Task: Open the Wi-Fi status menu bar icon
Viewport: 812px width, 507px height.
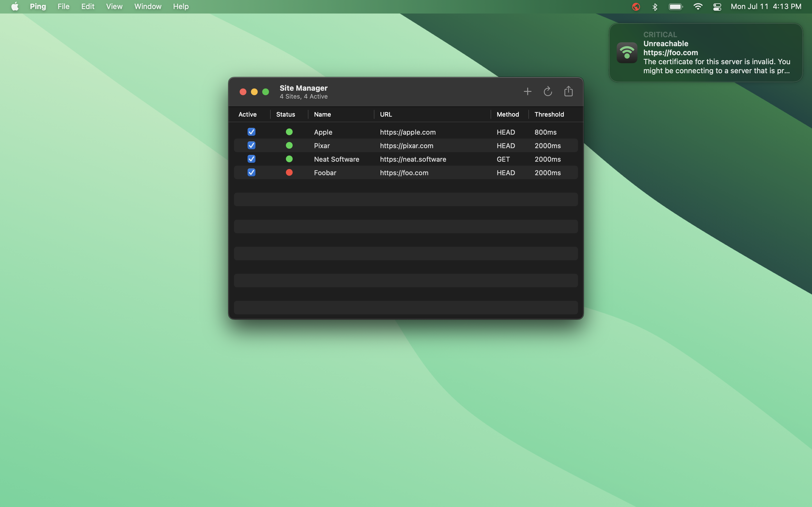Action: coord(698,7)
